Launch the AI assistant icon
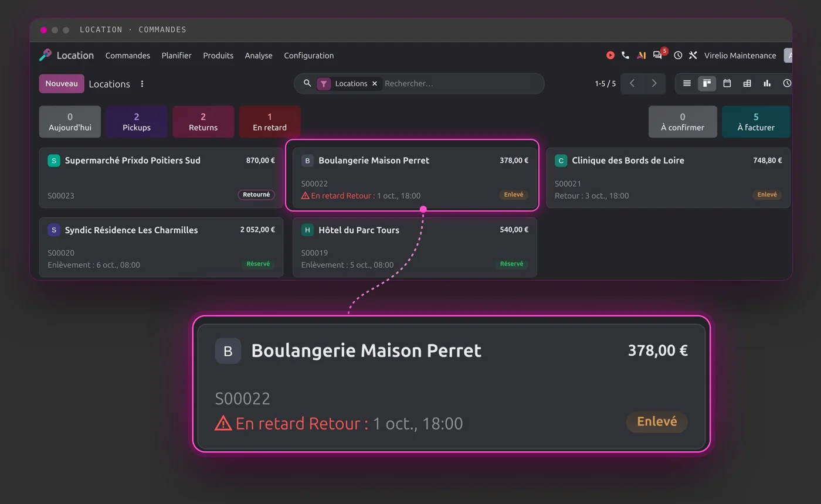Screen dimensions: 821x504 [x=642, y=55]
